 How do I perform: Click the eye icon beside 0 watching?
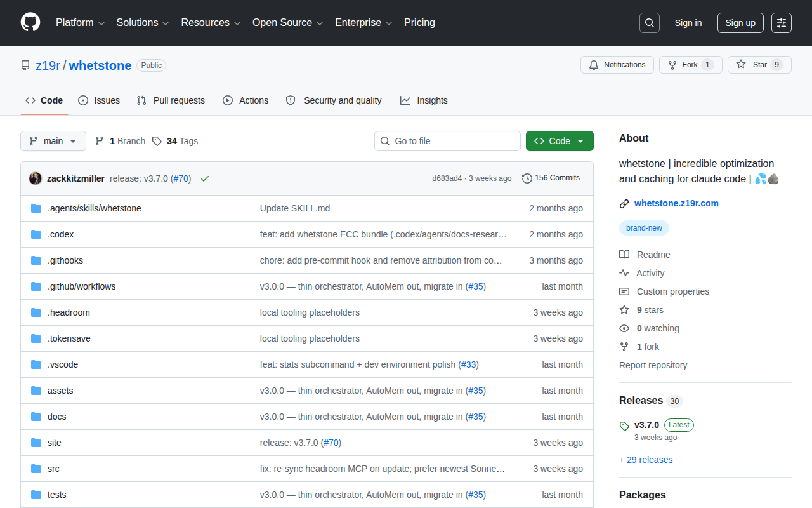click(624, 328)
